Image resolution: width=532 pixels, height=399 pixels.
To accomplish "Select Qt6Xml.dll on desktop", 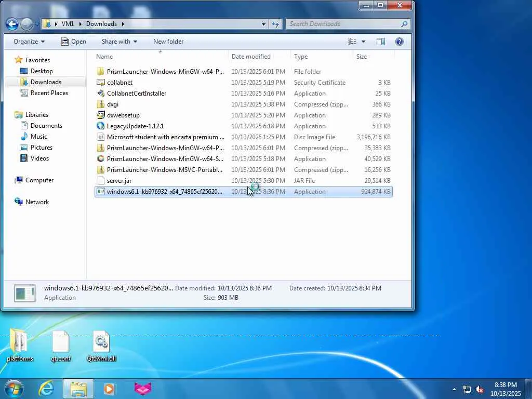I will pos(101,346).
